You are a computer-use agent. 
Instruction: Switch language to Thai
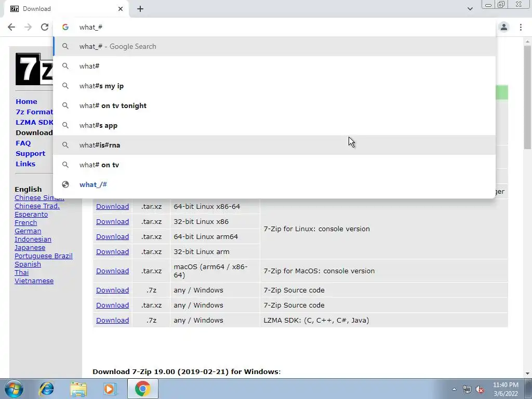point(22,272)
